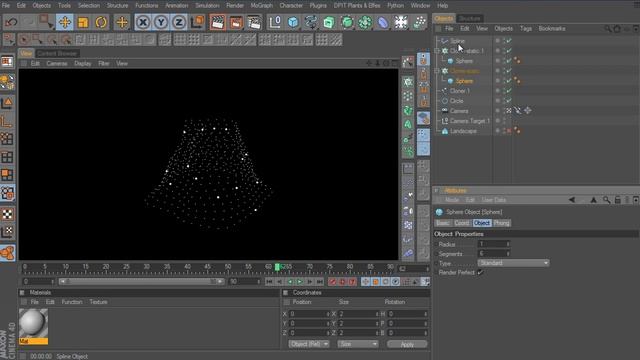The height and width of the screenshot is (360, 640).
Task: Click the Undo arrow icon
Action: [x=11, y=22]
